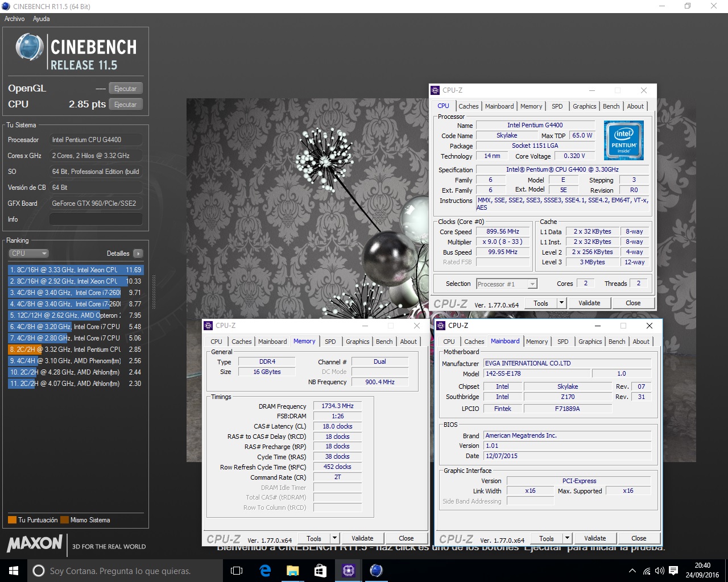
Task: Click the taskbar clock showing 20:40
Action: coord(702,571)
